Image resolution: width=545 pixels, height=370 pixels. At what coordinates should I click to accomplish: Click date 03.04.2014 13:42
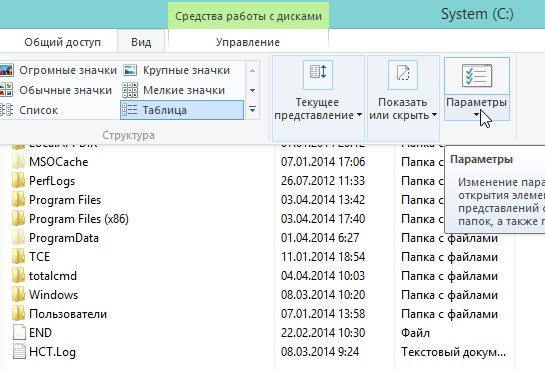pyautogui.click(x=323, y=200)
